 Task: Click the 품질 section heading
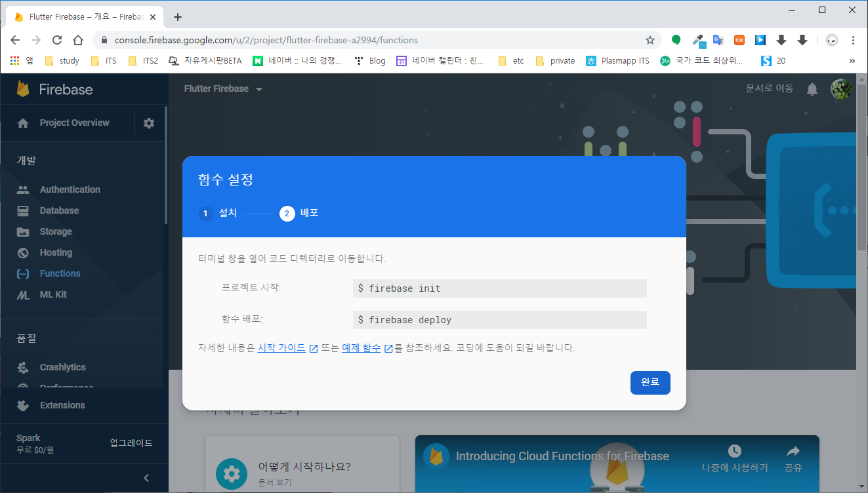coord(26,339)
